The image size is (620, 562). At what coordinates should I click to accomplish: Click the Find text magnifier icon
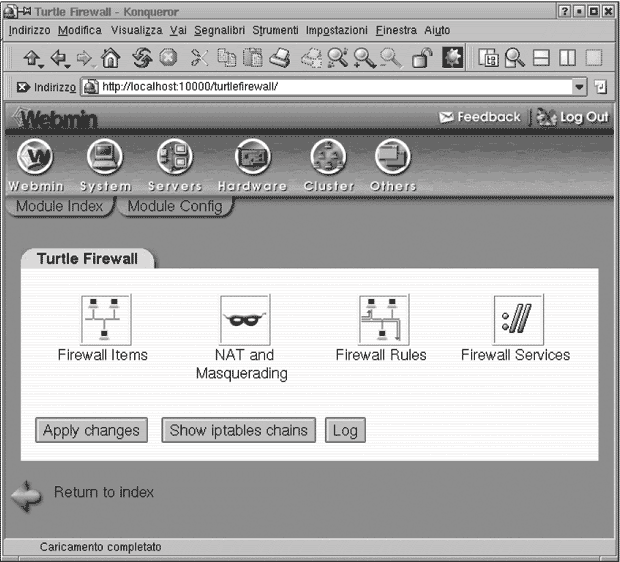click(x=338, y=58)
